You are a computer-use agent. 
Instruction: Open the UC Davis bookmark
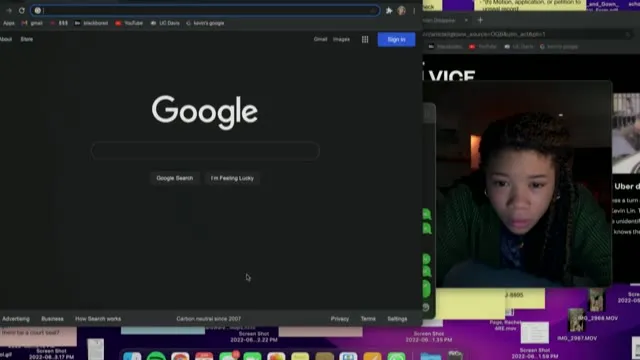pyautogui.click(x=165, y=23)
